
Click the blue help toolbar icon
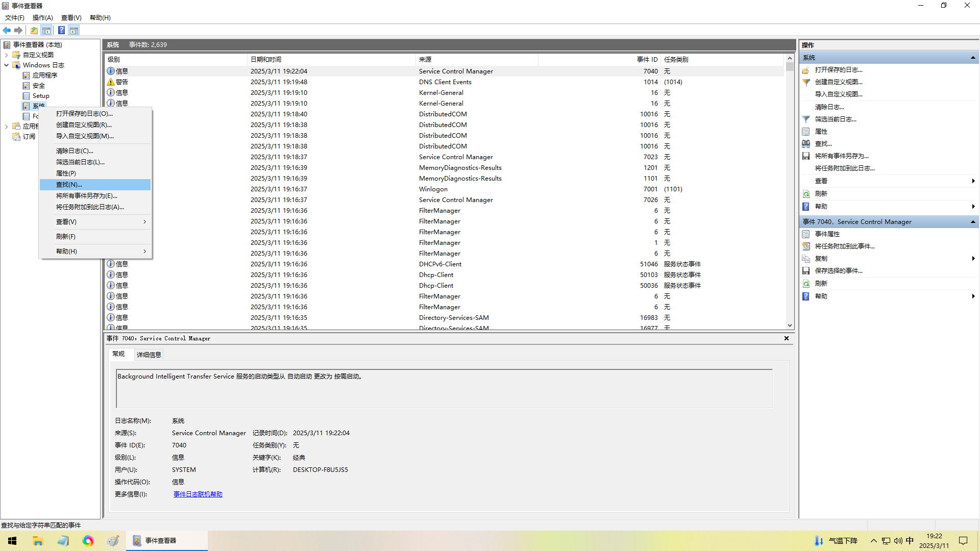click(61, 31)
